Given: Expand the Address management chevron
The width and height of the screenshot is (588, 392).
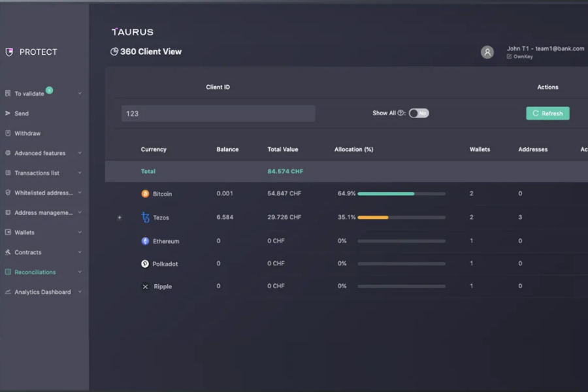Looking at the screenshot, I should (x=80, y=212).
